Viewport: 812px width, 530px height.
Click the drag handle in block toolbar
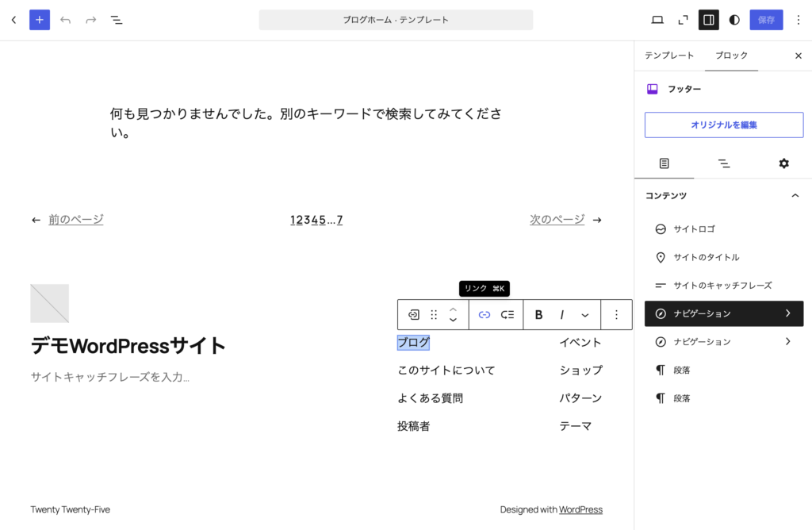pyautogui.click(x=434, y=314)
